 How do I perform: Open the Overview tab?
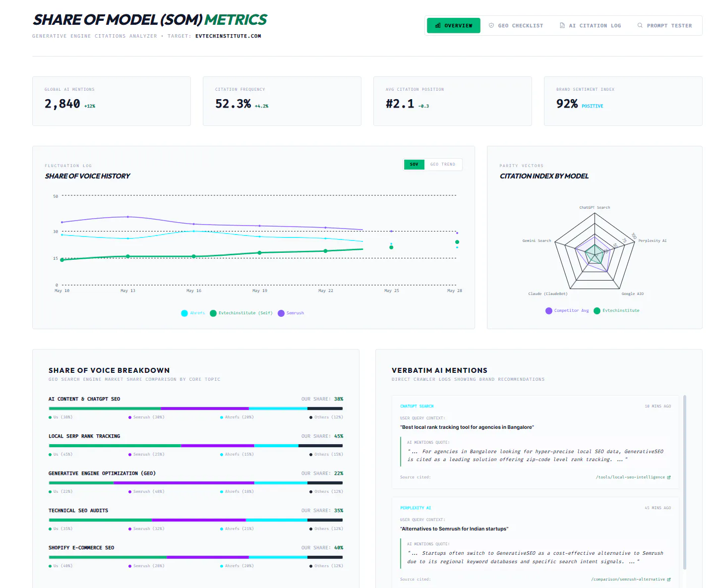(453, 25)
